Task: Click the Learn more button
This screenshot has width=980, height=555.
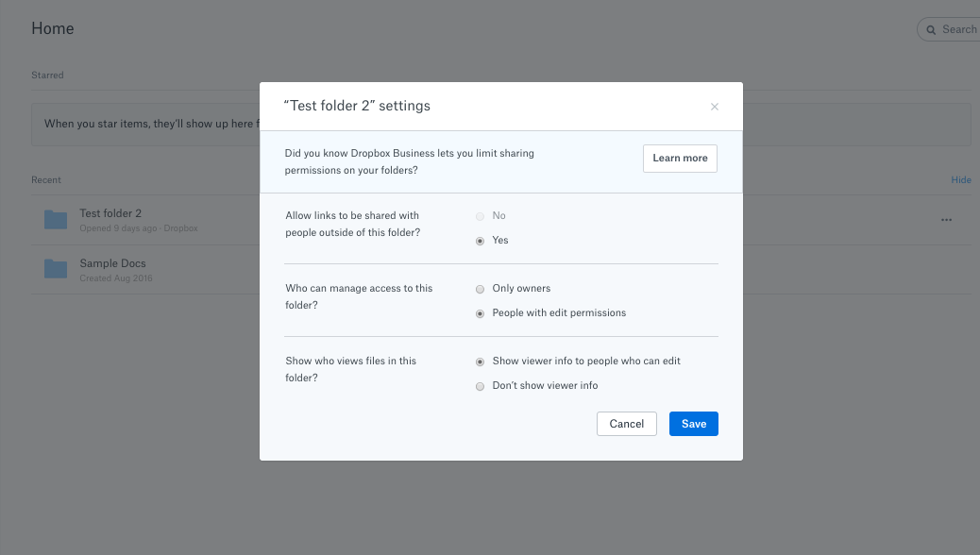Action: point(680,159)
